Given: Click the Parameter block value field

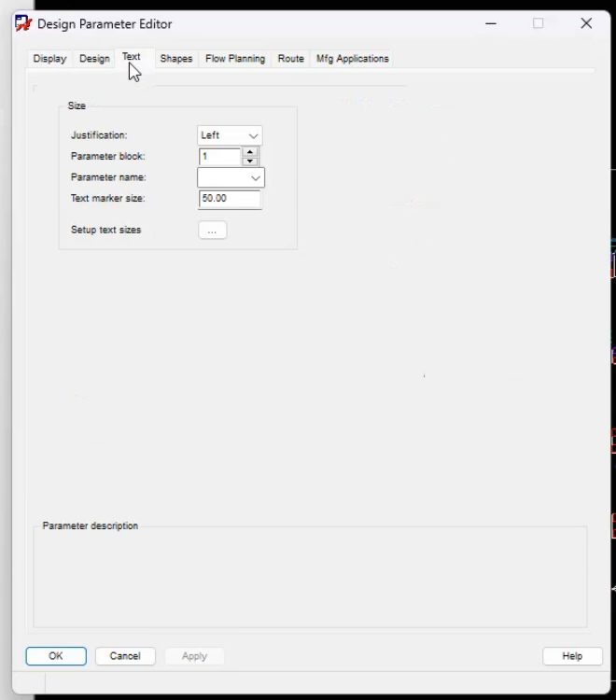Looking at the screenshot, I should (219, 157).
